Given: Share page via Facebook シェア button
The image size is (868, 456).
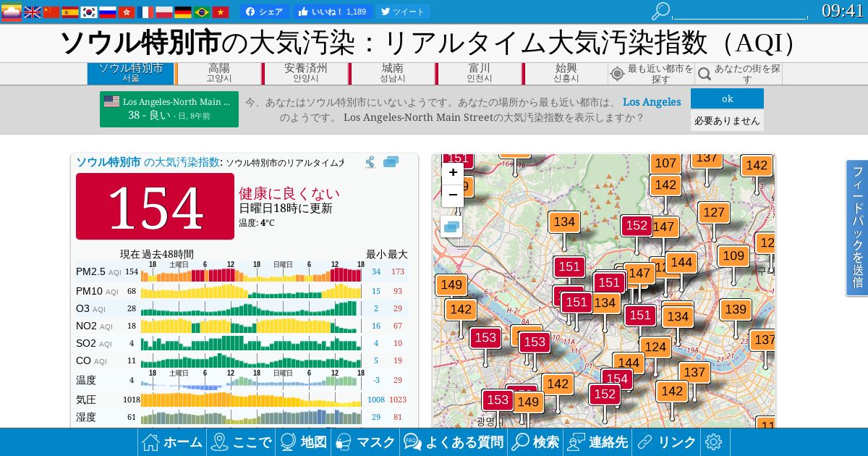Looking at the screenshot, I should (x=265, y=12).
